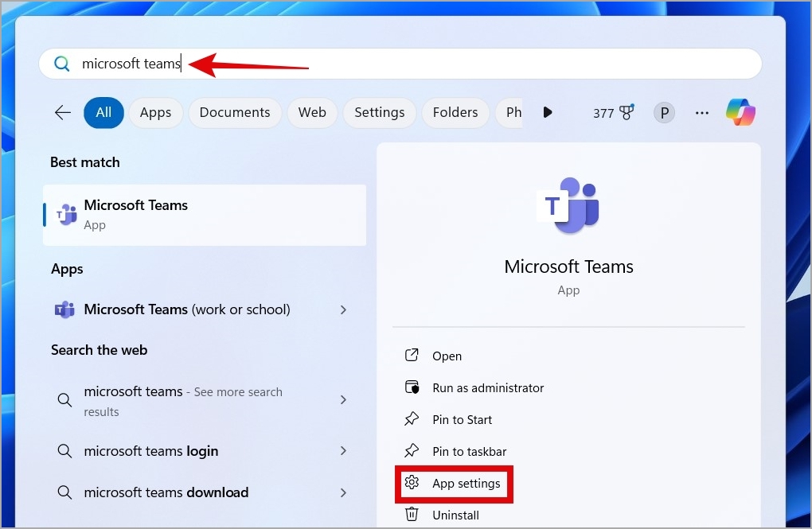The height and width of the screenshot is (529, 812).
Task: Choose Open in the preview pane
Action: (447, 356)
